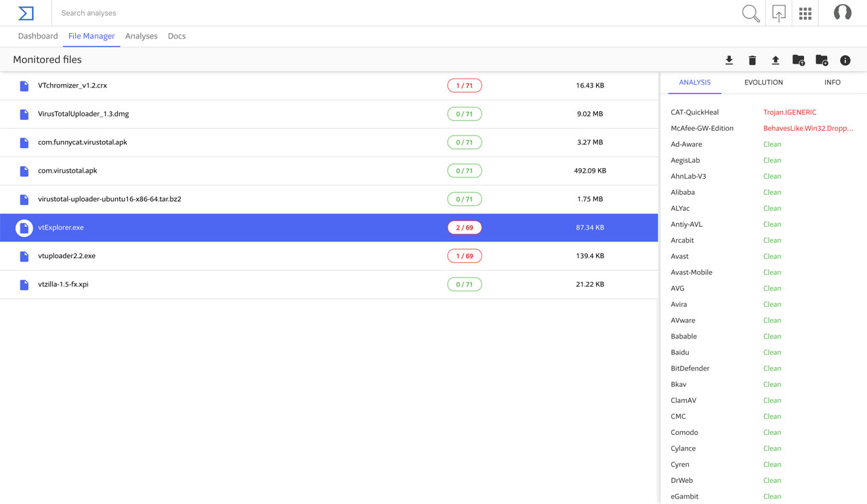The image size is (867, 504).
Task: Focus the Search analyses field
Action: (x=396, y=13)
